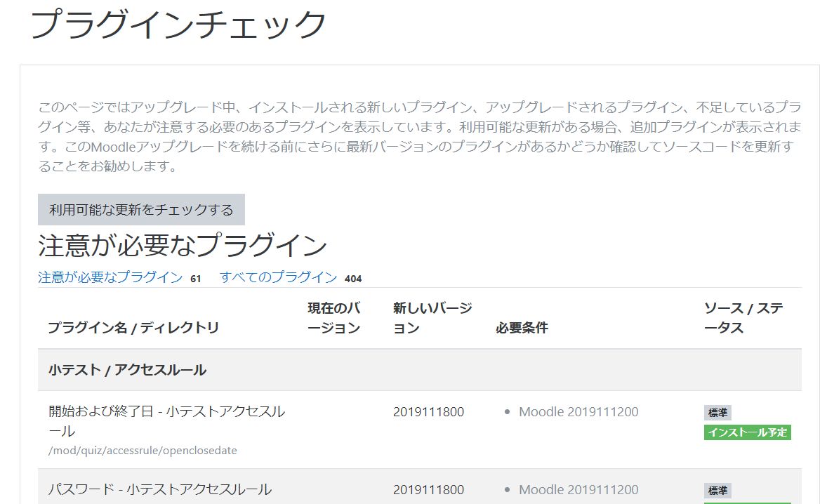Open the すべてのプラグイン link
The image size is (827, 504).
tap(279, 277)
